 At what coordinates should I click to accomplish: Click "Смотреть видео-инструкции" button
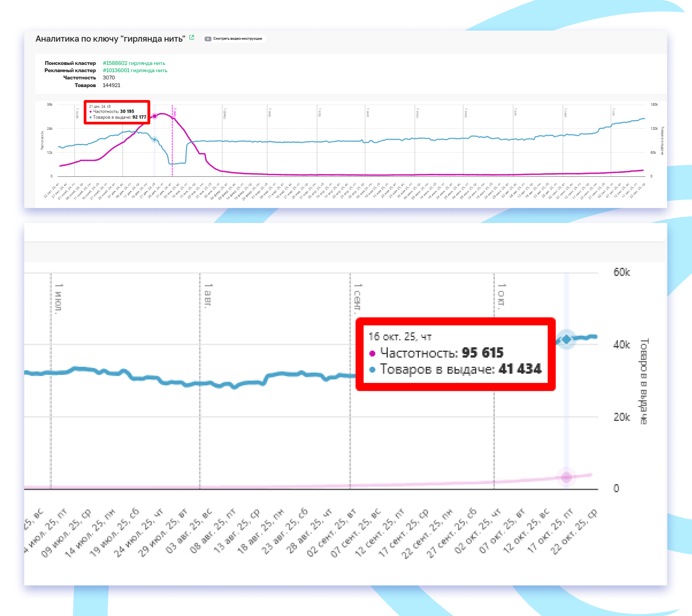pos(237,39)
